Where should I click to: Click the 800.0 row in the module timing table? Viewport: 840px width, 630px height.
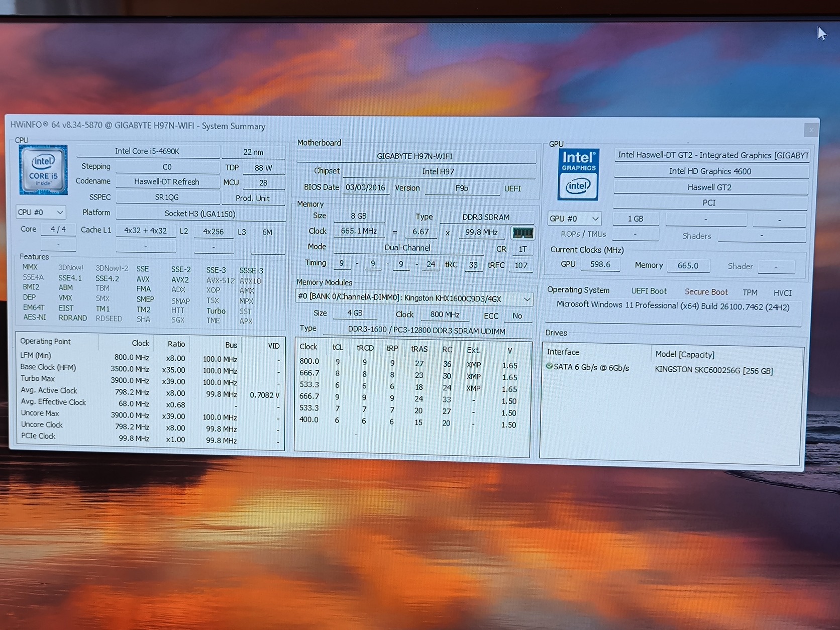(x=412, y=363)
